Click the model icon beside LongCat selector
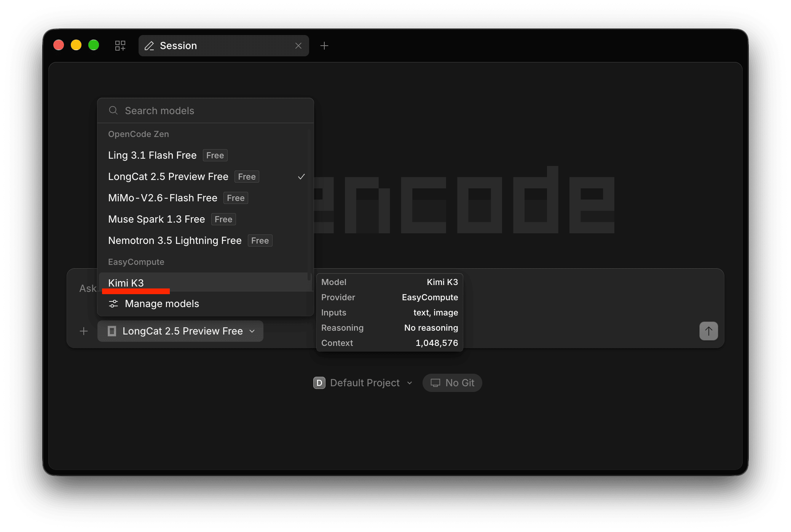 (112, 331)
